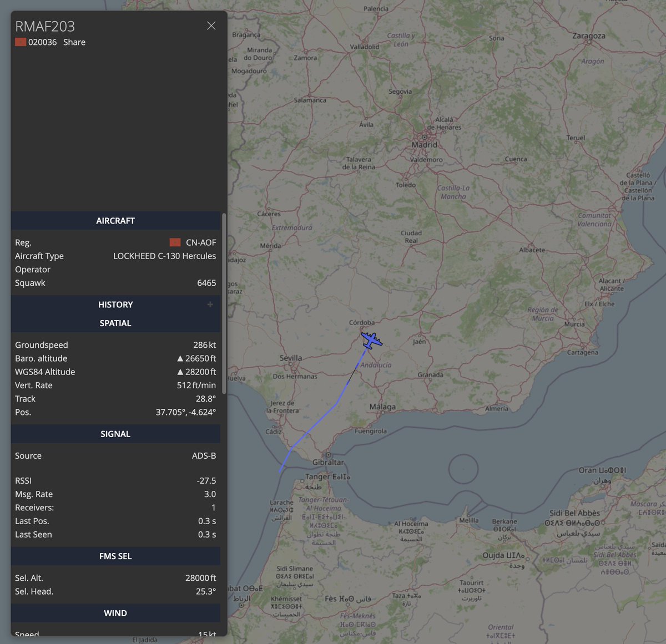Click the registration value CN-AOF

(x=201, y=242)
